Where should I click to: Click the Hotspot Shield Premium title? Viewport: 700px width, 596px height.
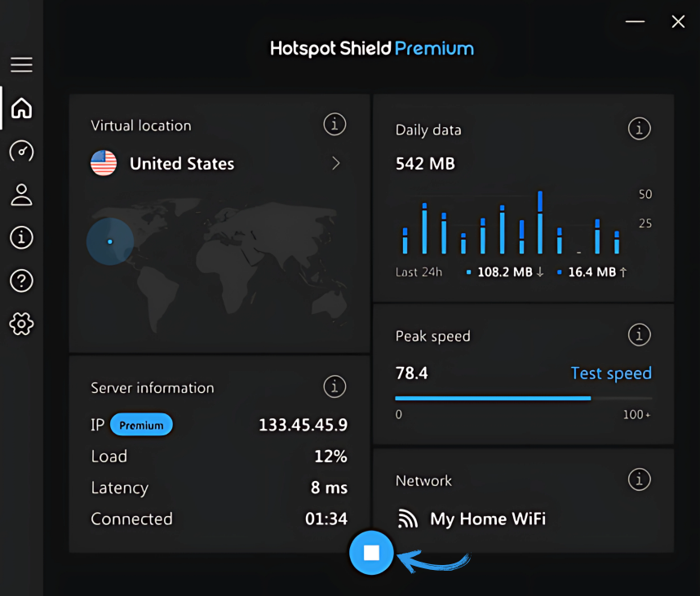click(x=372, y=49)
